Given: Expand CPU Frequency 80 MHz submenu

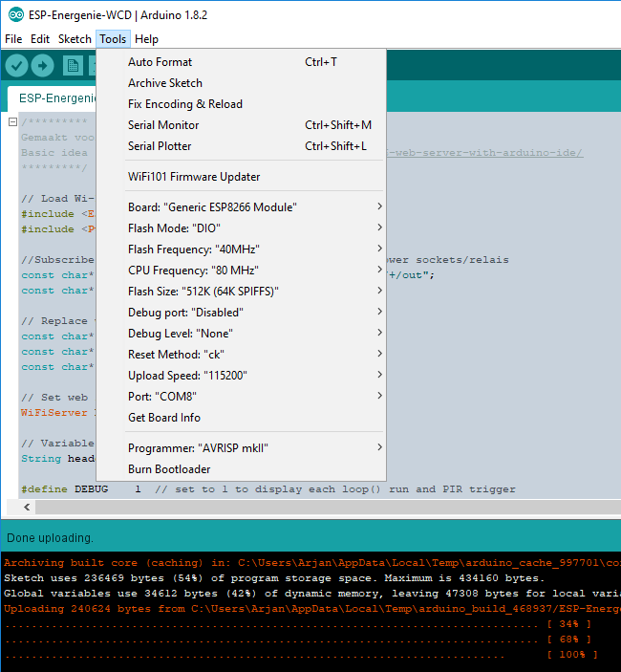Looking at the screenshot, I should (241, 270).
